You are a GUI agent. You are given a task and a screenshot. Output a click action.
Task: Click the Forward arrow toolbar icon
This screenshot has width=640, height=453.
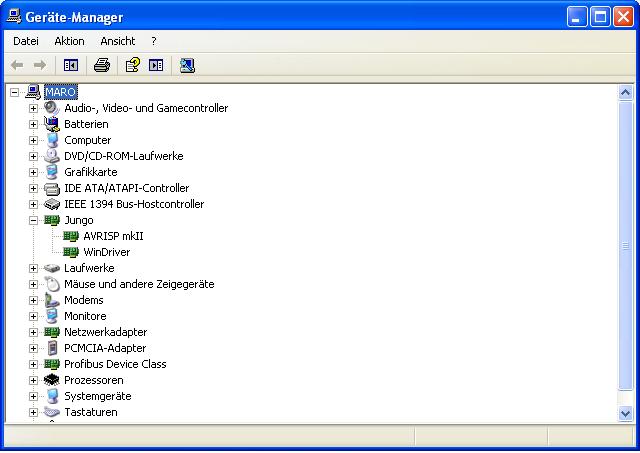coord(40,65)
